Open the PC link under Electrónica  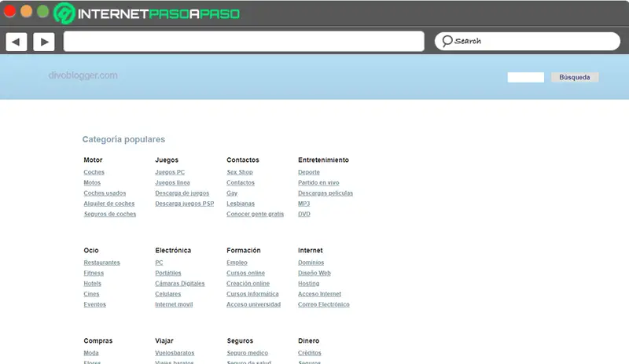click(x=159, y=263)
